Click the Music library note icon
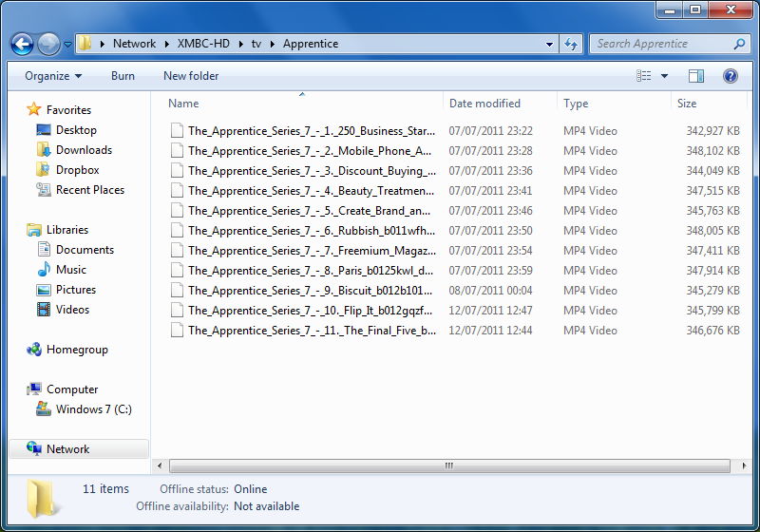Image resolution: width=760 pixels, height=532 pixels. click(44, 269)
